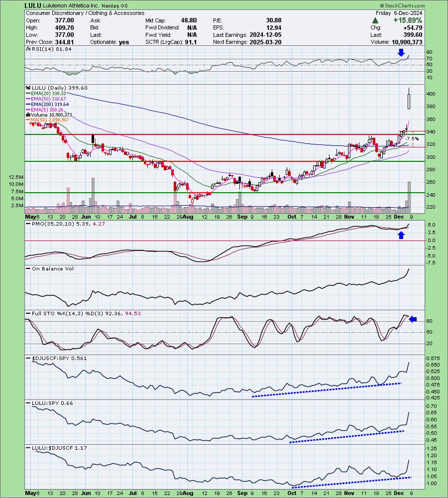Screen dimensions: 448x498
Task: Click the stochastic %D value 94.53
Action: tap(133, 313)
